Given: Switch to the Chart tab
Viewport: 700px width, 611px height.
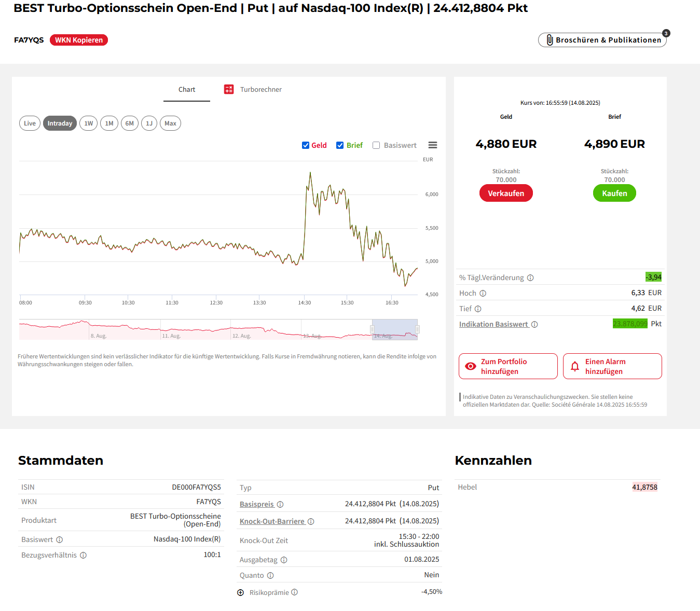Looking at the screenshot, I should coord(187,89).
